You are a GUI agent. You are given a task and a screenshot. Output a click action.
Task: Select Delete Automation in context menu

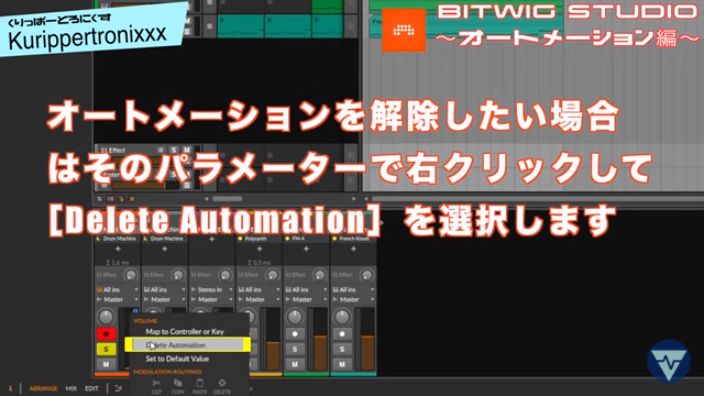pyautogui.click(x=188, y=345)
